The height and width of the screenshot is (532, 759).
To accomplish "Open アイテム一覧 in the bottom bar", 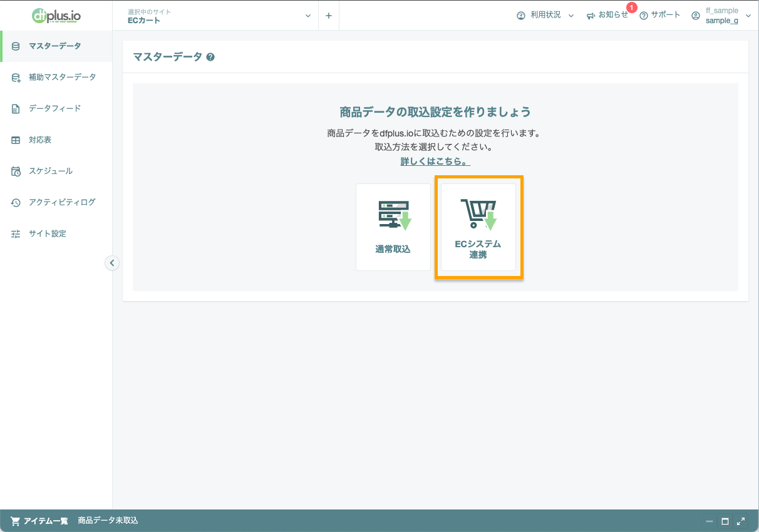I will point(46,521).
